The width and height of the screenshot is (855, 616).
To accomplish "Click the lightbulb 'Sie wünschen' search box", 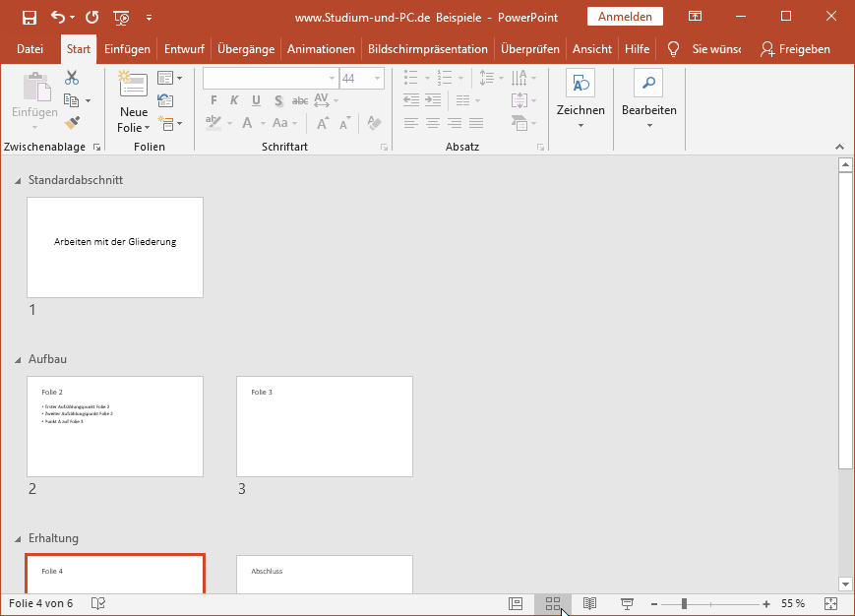I will point(703,49).
